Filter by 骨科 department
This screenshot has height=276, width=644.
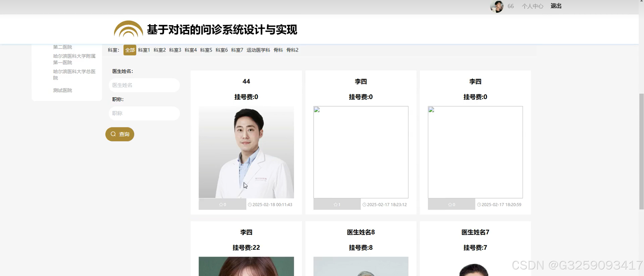tap(278, 50)
